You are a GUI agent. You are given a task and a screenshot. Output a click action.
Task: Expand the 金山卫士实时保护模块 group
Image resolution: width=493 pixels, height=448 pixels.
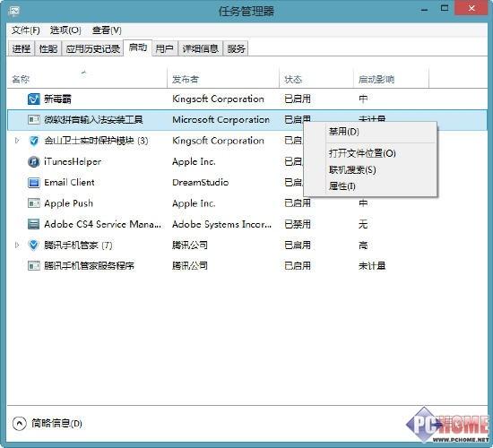tap(17, 140)
